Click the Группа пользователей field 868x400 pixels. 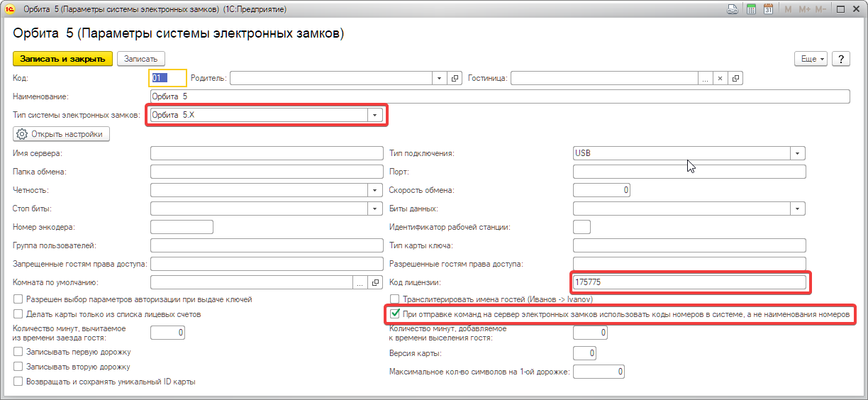point(267,245)
